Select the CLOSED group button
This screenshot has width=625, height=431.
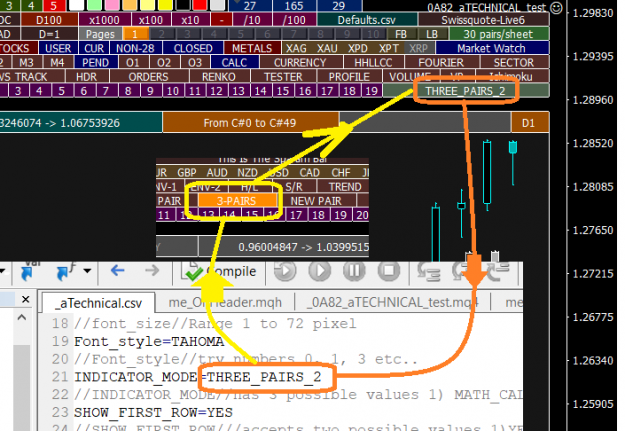(x=193, y=48)
